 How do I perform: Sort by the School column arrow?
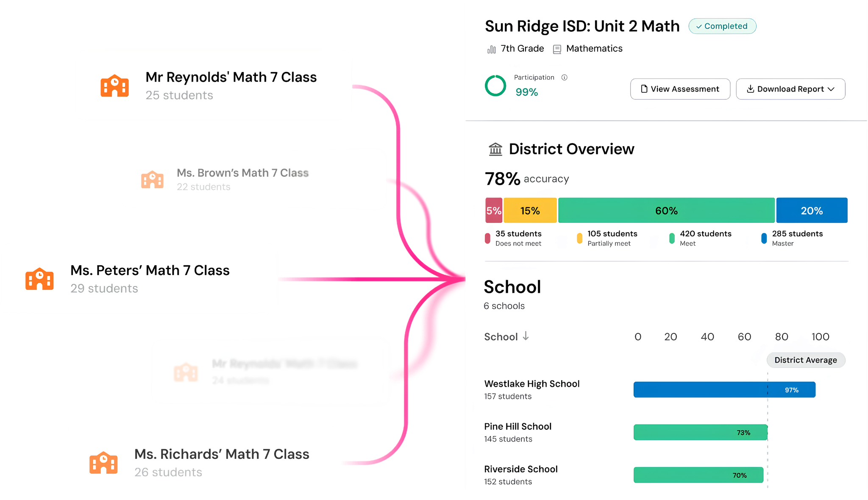click(526, 336)
